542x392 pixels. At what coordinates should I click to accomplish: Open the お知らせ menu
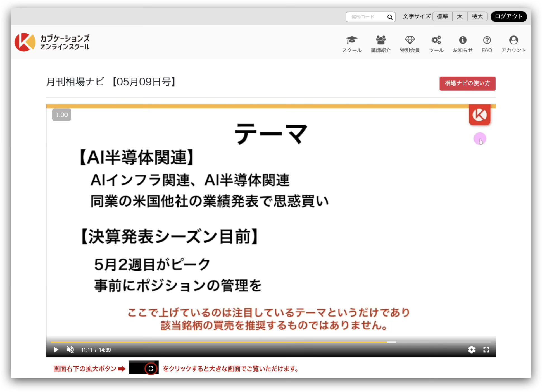pyautogui.click(x=463, y=44)
